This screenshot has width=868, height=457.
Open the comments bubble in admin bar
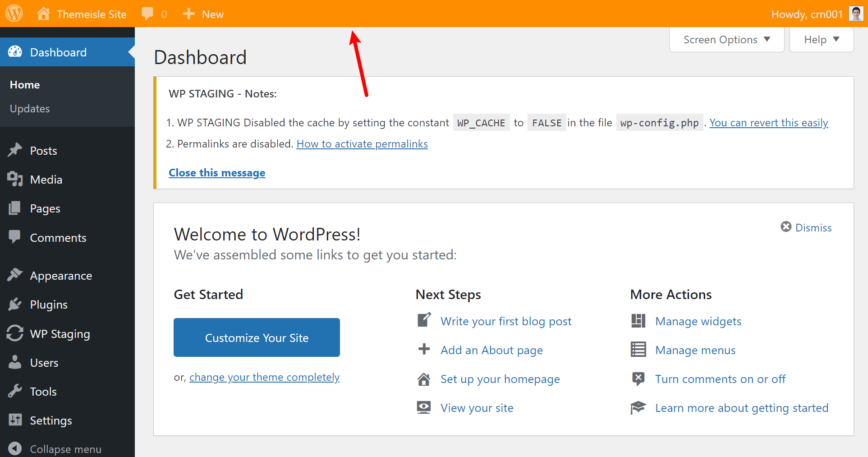pos(148,14)
